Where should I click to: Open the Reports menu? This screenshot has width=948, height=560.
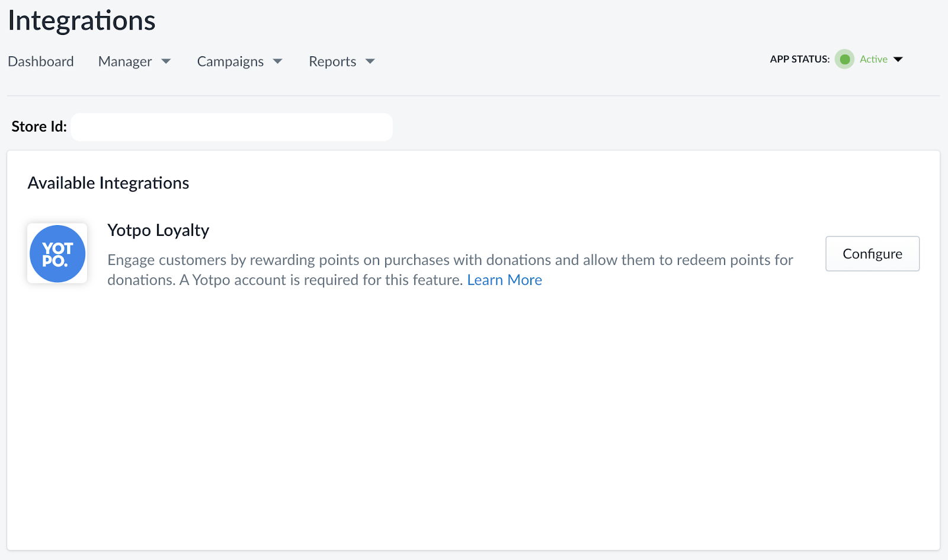pos(332,62)
